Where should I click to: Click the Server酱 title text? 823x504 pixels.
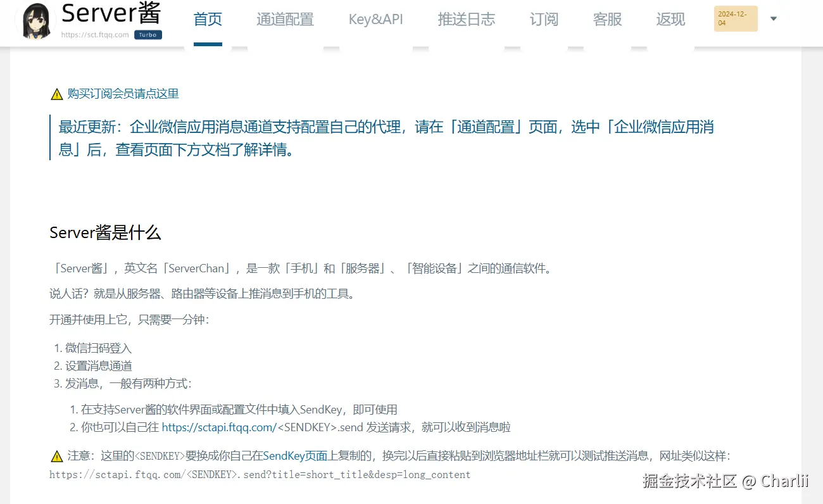coord(109,14)
